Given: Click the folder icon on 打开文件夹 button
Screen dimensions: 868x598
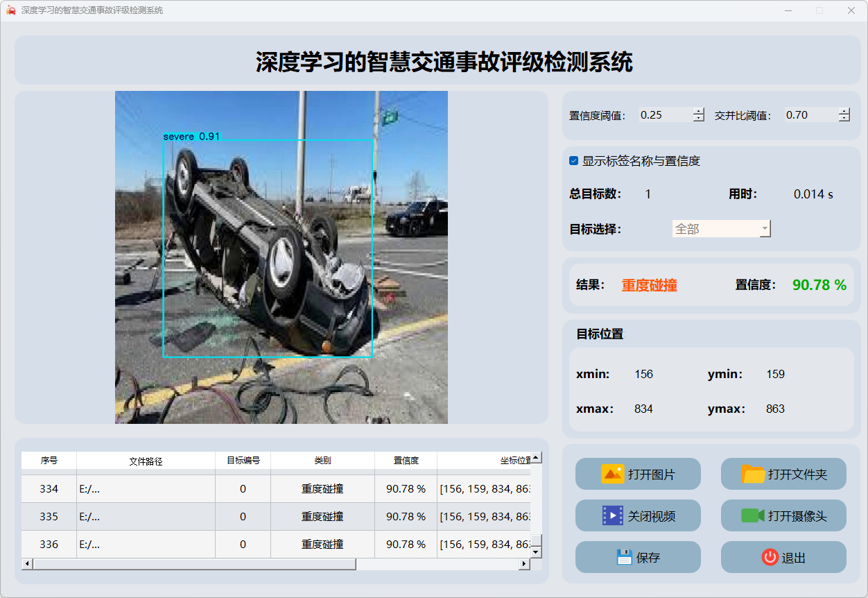Looking at the screenshot, I should (x=753, y=475).
